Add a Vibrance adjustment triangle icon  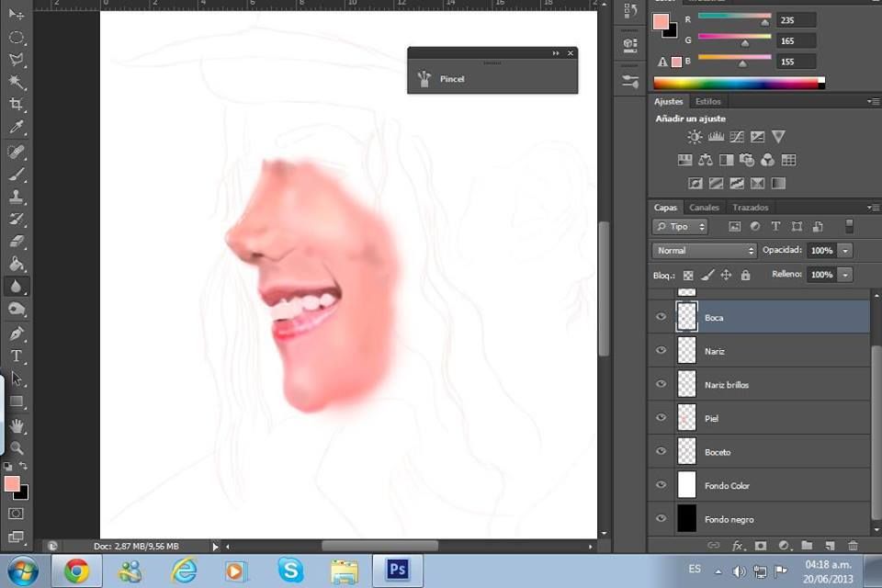coord(778,137)
